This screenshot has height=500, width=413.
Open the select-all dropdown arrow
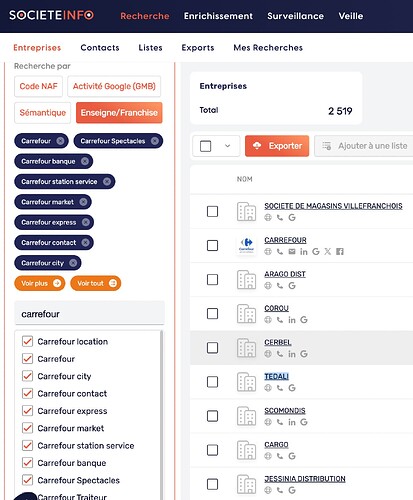pyautogui.click(x=227, y=146)
